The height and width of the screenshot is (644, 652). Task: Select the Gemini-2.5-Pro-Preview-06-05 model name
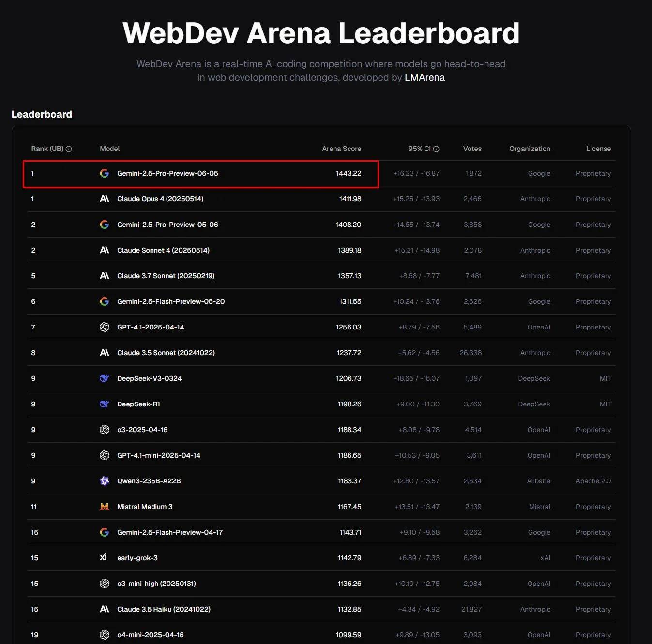click(167, 173)
